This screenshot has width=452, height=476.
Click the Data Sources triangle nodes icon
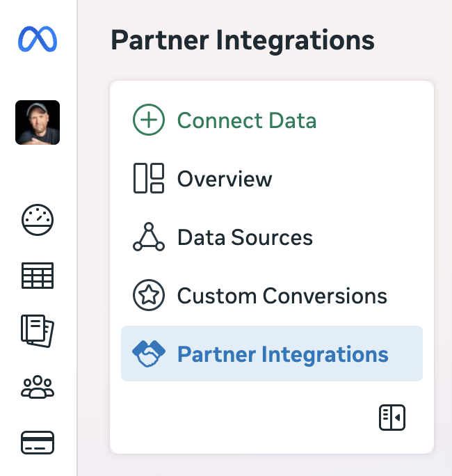149,237
